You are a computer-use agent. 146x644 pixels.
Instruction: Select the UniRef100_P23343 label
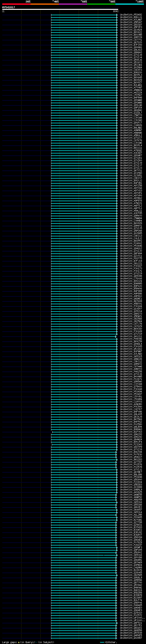[131, 444]
